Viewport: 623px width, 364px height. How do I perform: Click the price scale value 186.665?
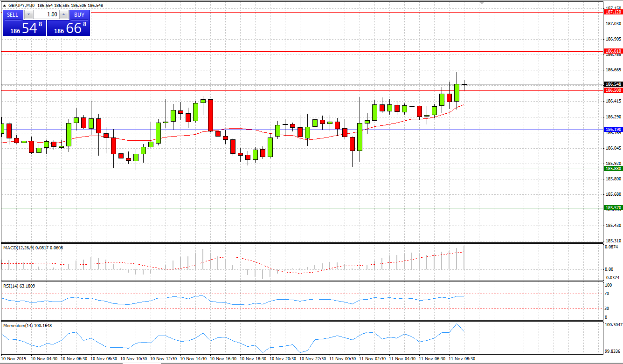tap(613, 70)
